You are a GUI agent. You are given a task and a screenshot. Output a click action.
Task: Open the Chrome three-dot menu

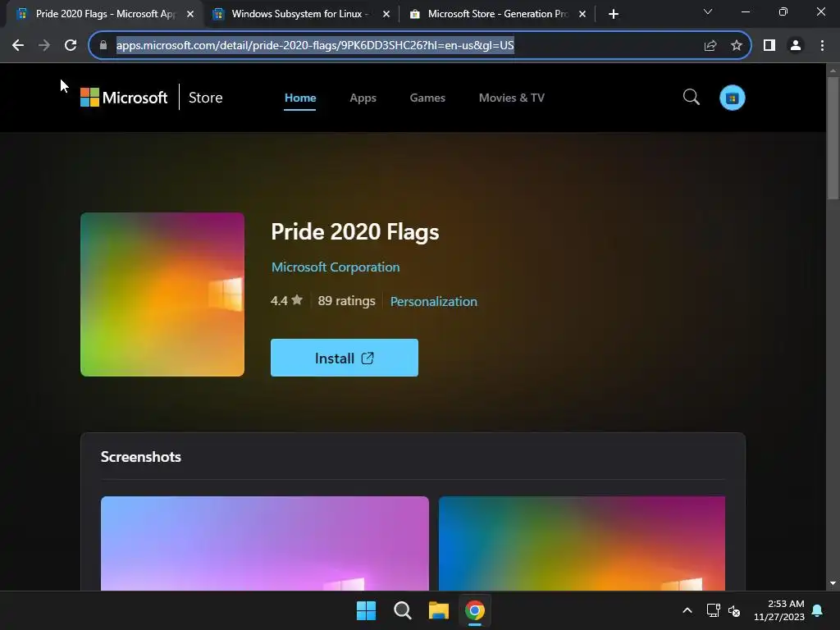(822, 46)
